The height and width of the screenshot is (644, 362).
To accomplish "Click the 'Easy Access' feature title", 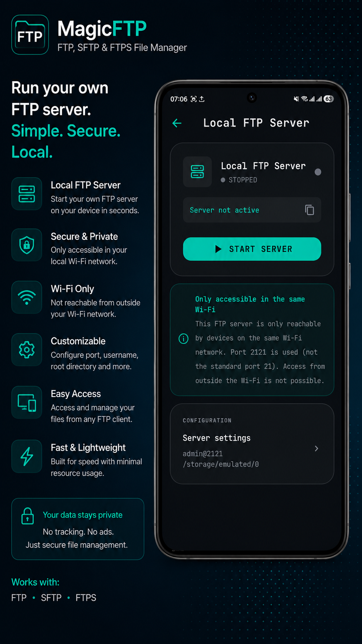I will click(76, 394).
